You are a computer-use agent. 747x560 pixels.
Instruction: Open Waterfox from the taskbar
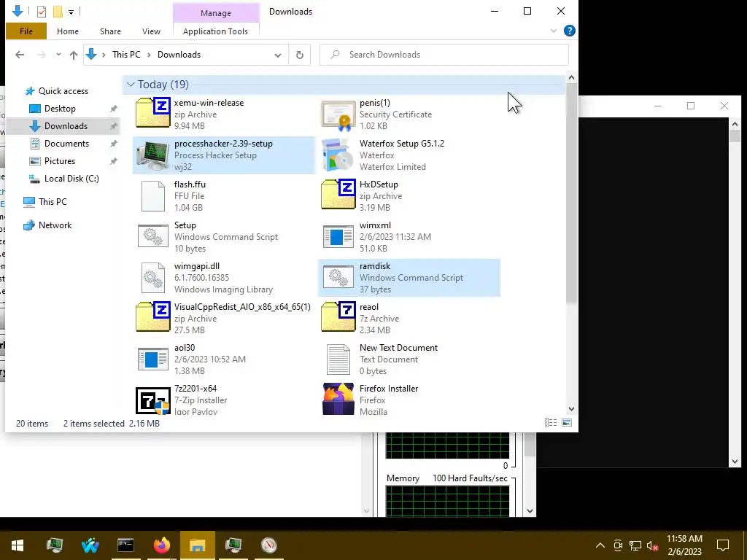tap(90, 545)
